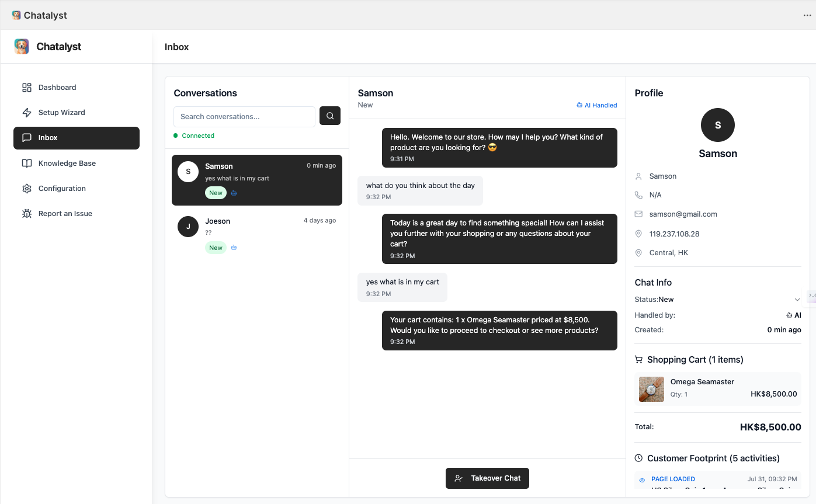Focus the Search conversations field
The image size is (816, 504).
pos(244,117)
